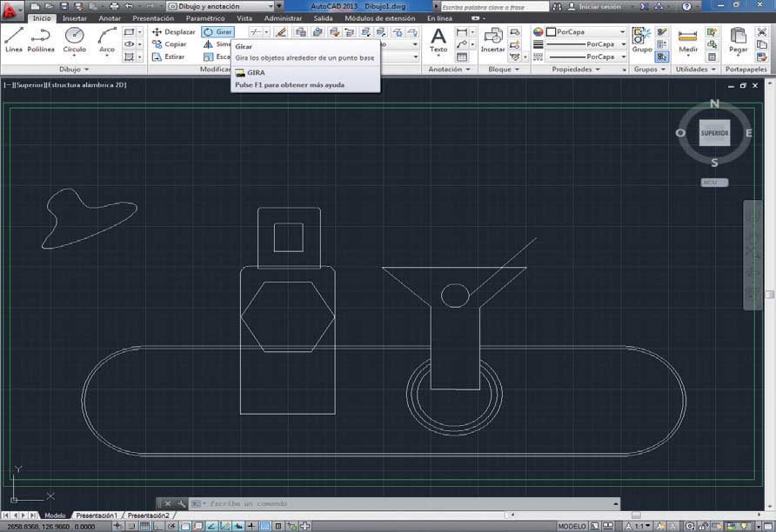Click the Help question mark icon
The width and height of the screenshot is (776, 532).
pyautogui.click(x=686, y=6)
